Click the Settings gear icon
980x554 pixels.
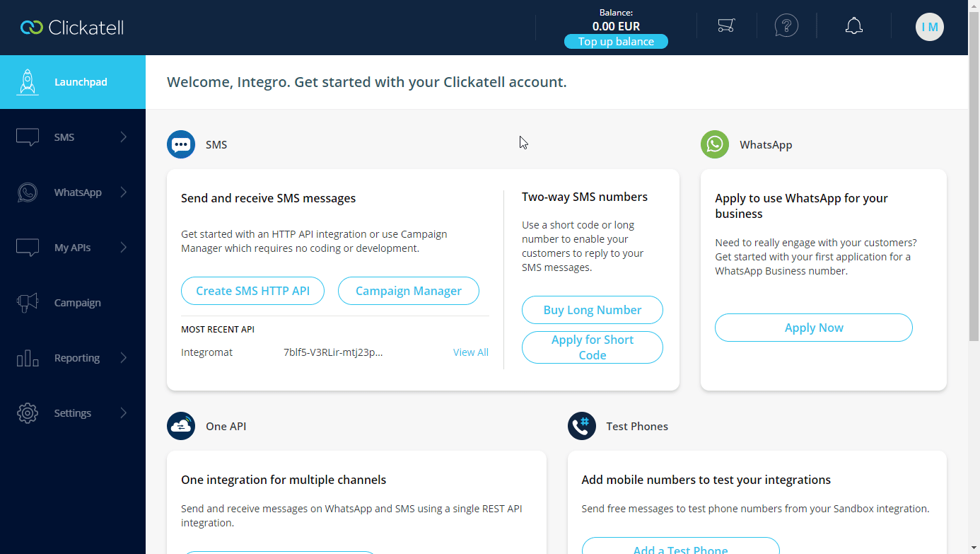click(28, 413)
